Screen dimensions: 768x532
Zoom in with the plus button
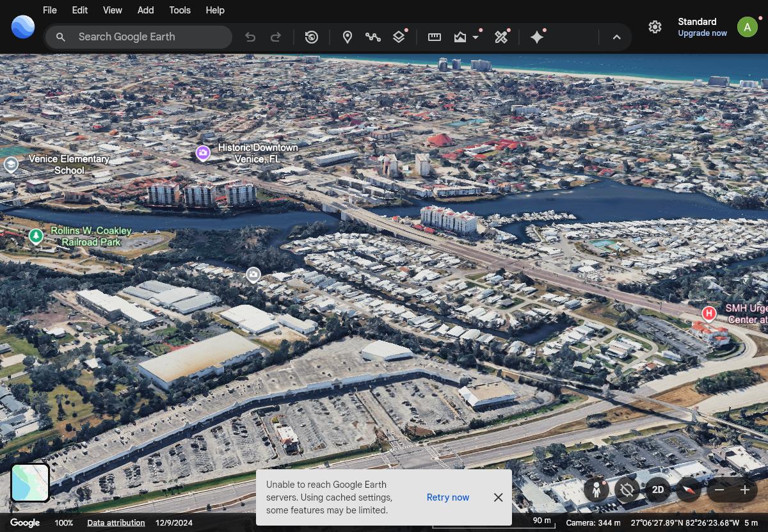745,490
